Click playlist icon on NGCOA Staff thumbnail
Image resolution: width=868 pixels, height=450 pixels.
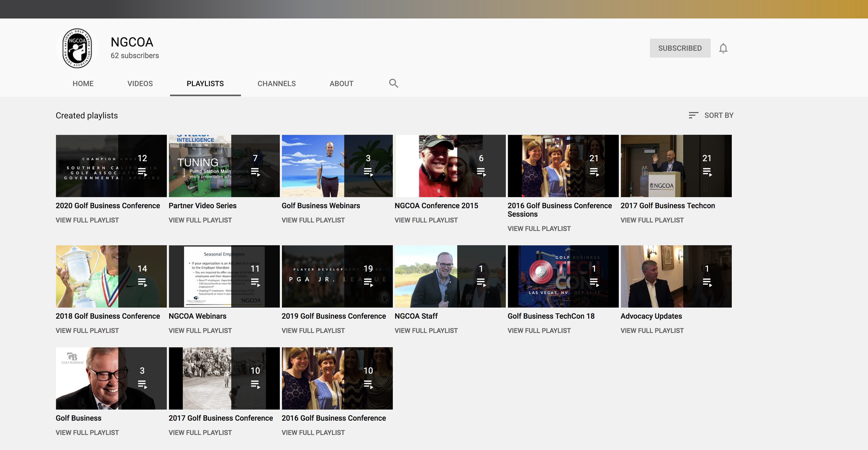(x=481, y=282)
